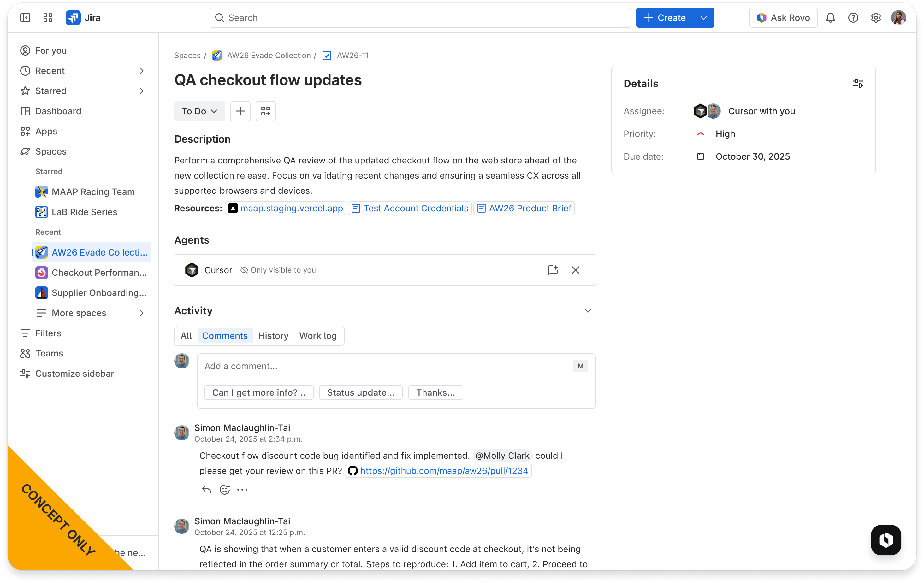Insert 'Thanks...' comment suggestion
This screenshot has height=583, width=924.
435,393
